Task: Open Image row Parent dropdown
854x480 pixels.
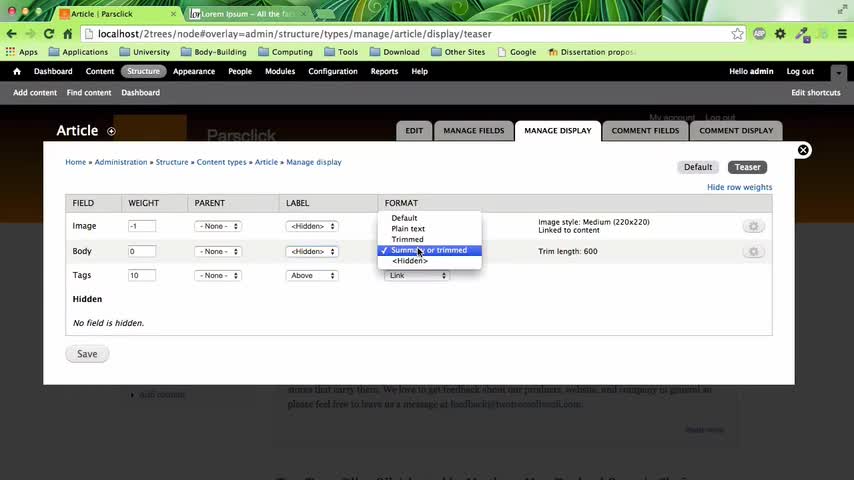Action: click(218, 226)
